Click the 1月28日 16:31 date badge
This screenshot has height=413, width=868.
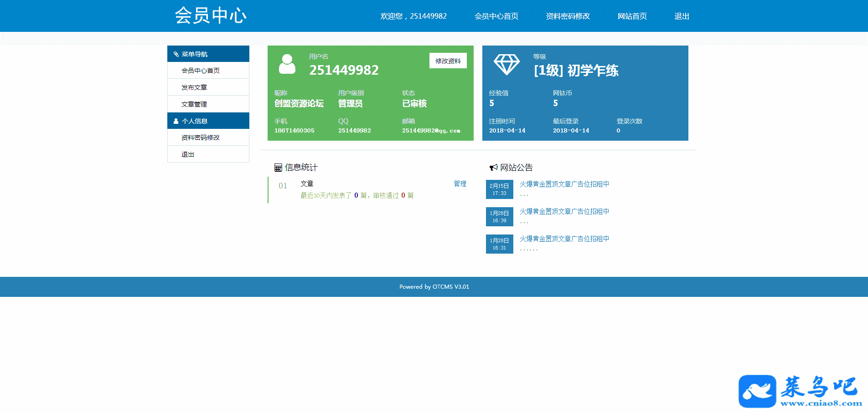coord(499,244)
